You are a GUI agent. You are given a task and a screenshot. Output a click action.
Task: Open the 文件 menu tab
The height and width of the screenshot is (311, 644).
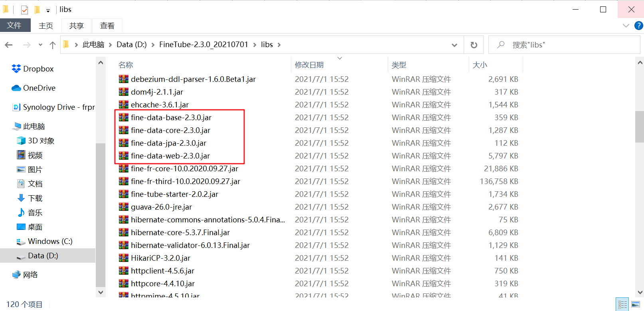pos(15,25)
